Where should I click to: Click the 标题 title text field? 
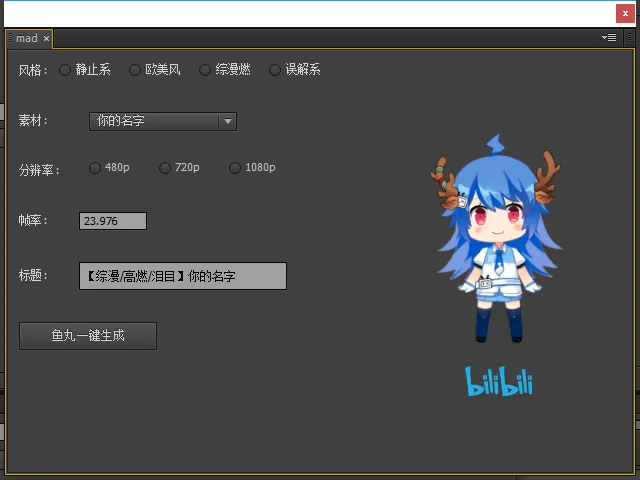[183, 276]
